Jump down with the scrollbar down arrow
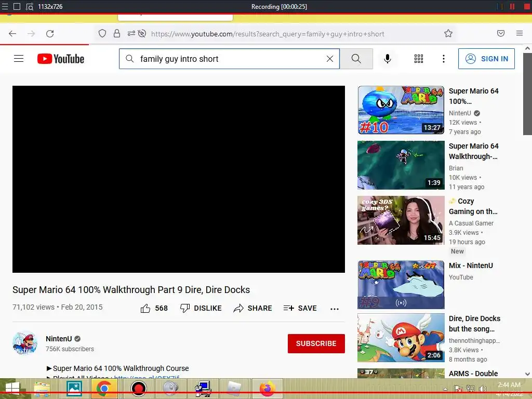532x399 pixels. click(527, 374)
